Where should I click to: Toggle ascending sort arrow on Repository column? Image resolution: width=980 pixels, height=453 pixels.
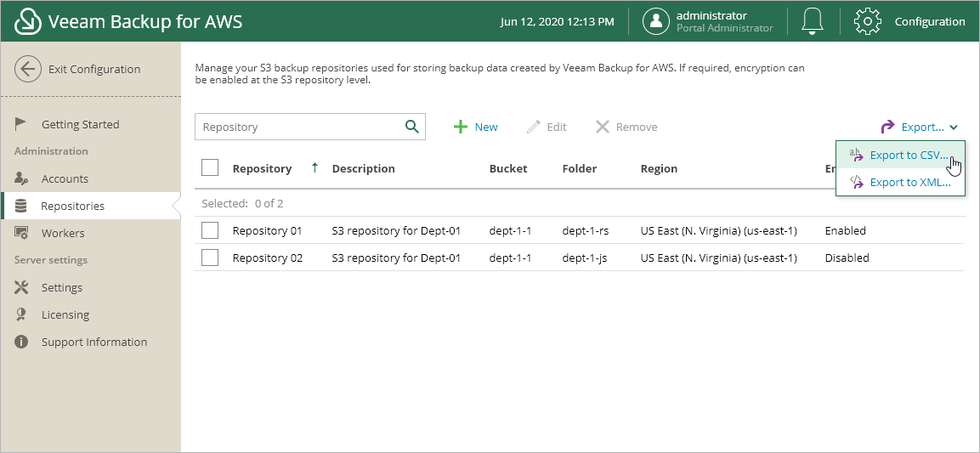tap(315, 167)
